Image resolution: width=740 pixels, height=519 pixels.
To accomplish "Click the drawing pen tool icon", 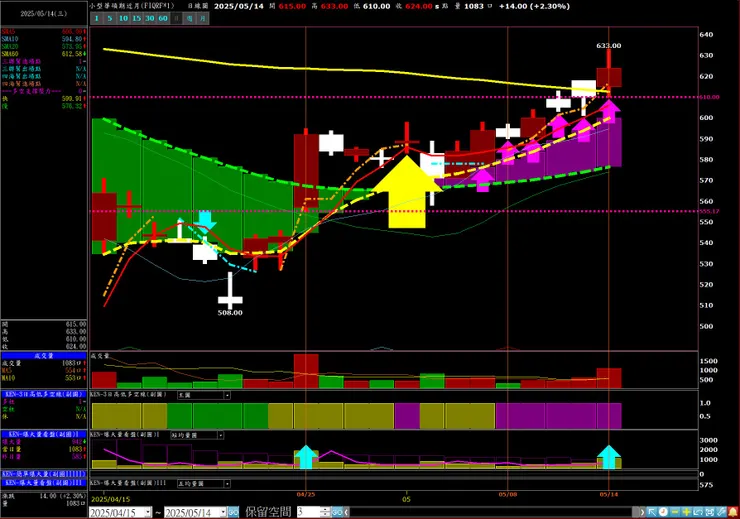I will click(721, 512).
